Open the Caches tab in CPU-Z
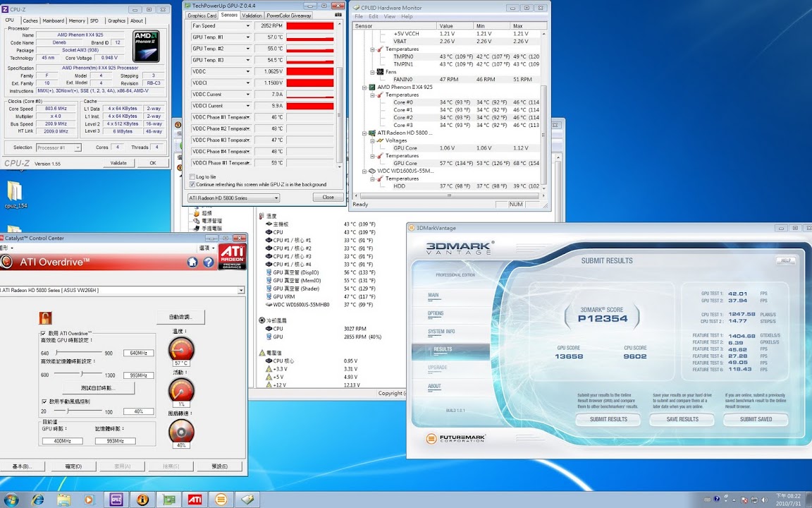This screenshot has width=812, height=508. click(30, 20)
